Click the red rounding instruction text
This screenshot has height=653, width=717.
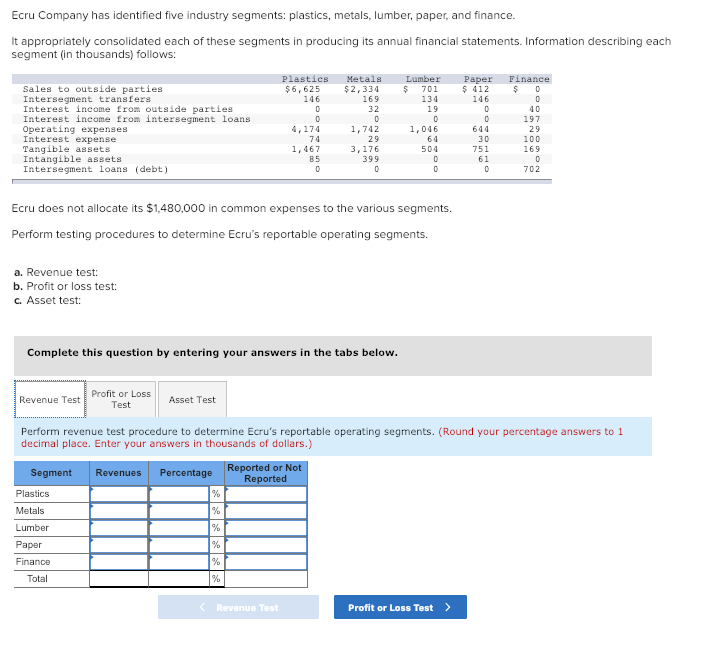click(x=322, y=438)
